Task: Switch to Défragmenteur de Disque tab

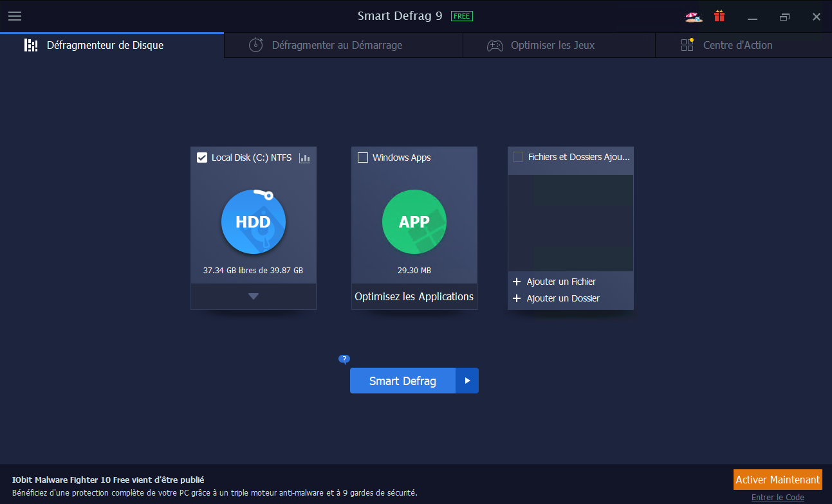Action: point(112,45)
